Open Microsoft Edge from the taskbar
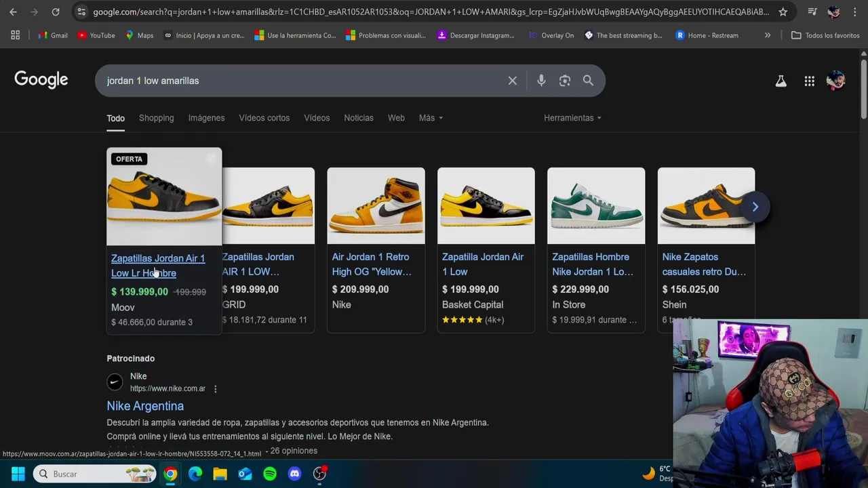This screenshot has height=488, width=868. [x=195, y=474]
